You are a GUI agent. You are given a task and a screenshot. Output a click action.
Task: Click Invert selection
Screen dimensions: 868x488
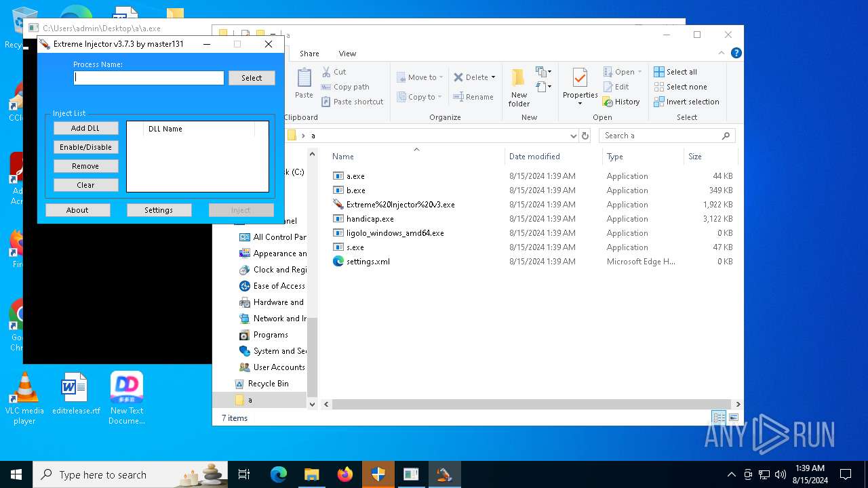pos(686,102)
